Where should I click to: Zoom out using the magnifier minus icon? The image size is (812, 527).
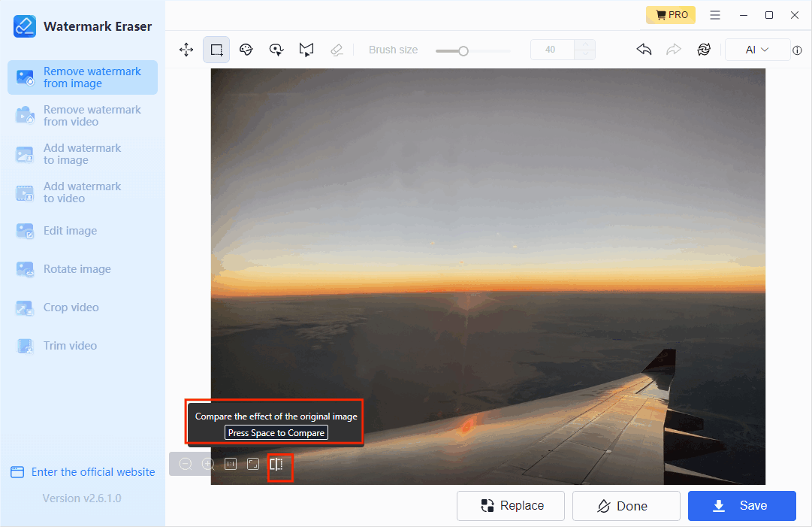[186, 465]
